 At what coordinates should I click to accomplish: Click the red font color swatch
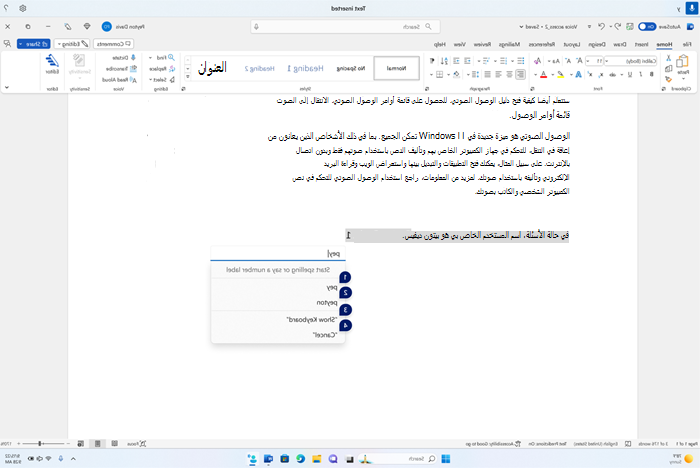(x=543, y=75)
